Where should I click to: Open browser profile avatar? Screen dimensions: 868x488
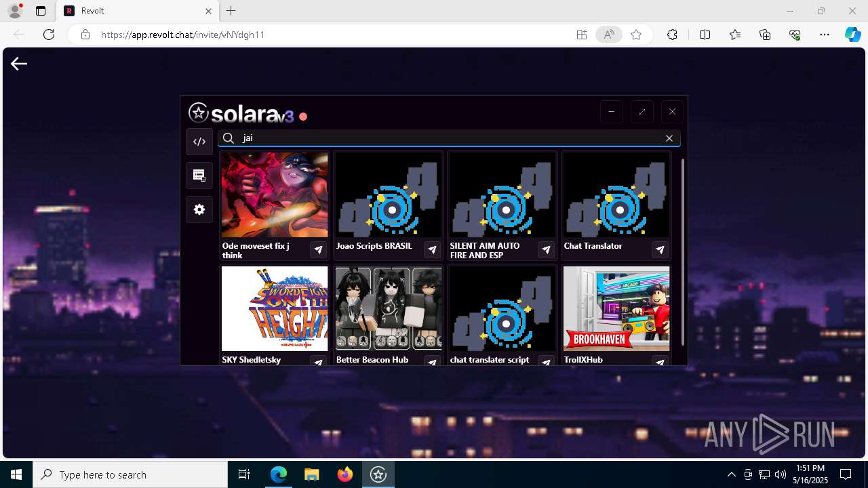14,11
